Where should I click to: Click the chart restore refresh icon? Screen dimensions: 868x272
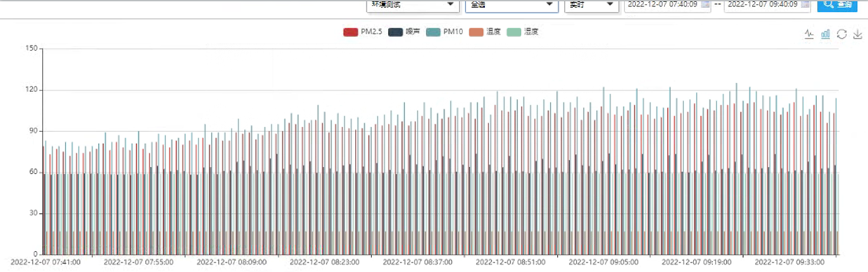(841, 34)
